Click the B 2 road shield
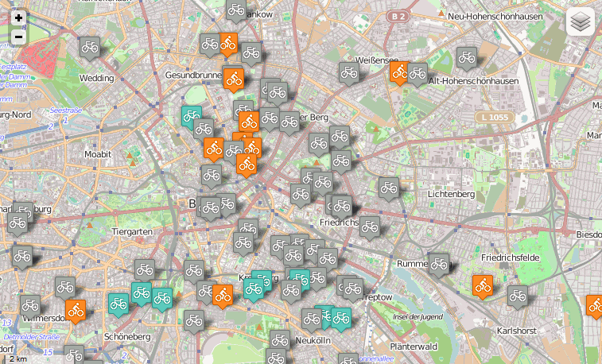Image resolution: width=602 pixels, height=364 pixels. [402, 16]
